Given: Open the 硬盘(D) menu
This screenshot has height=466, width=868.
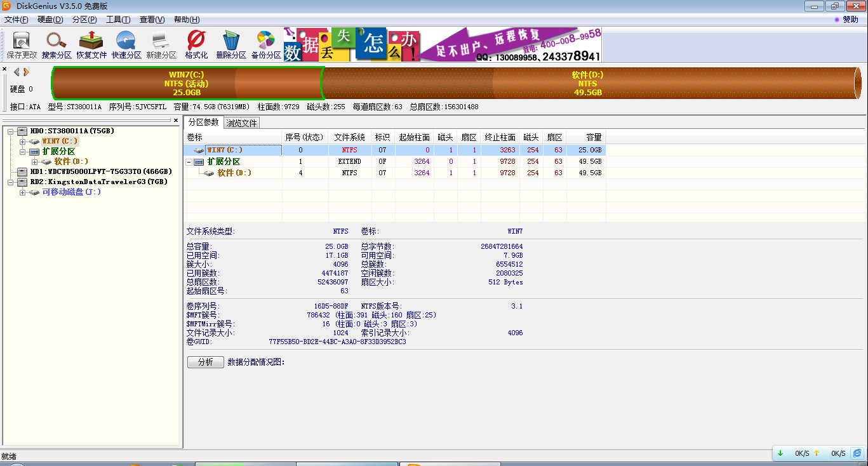Looking at the screenshot, I should point(50,20).
